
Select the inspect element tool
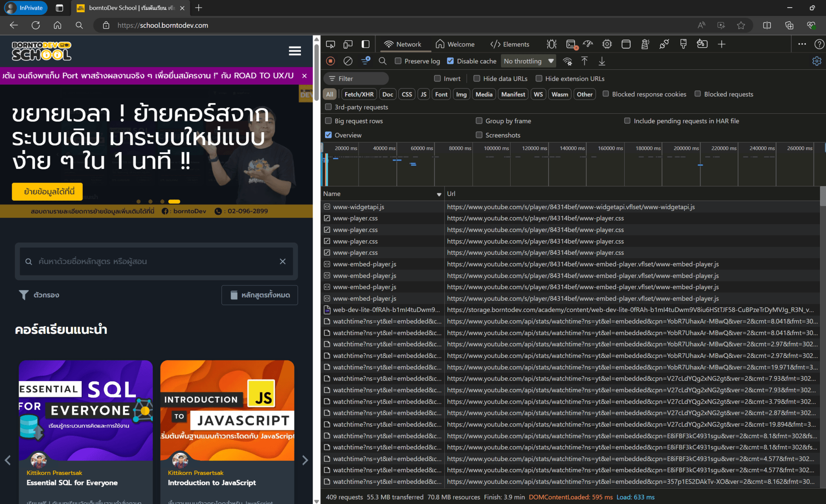tap(330, 44)
